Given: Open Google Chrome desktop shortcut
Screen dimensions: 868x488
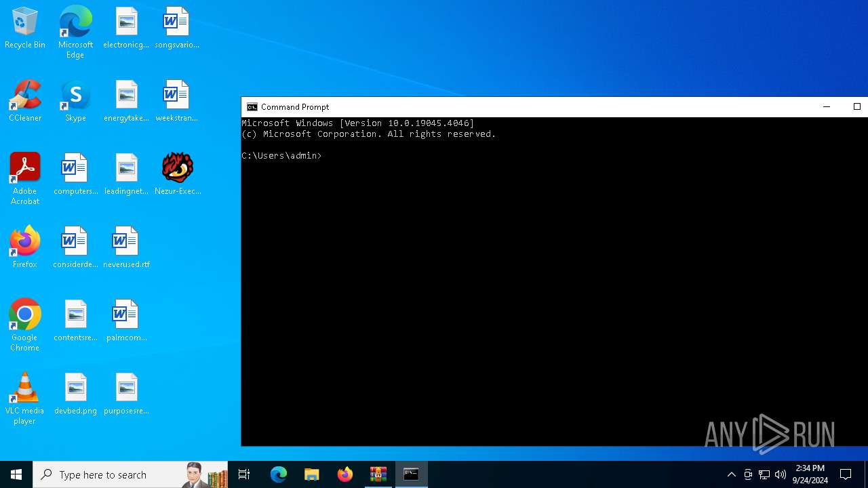Looking at the screenshot, I should (x=25, y=325).
